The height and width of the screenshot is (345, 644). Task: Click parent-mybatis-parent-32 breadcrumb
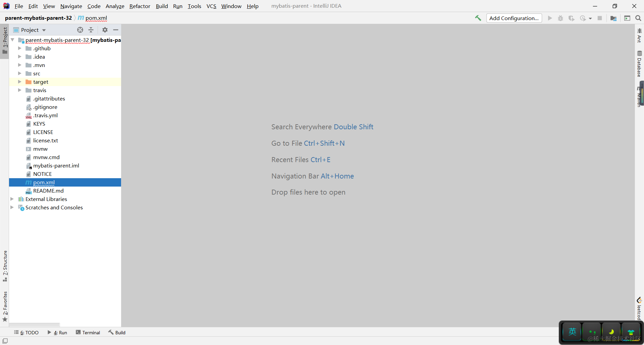click(38, 18)
